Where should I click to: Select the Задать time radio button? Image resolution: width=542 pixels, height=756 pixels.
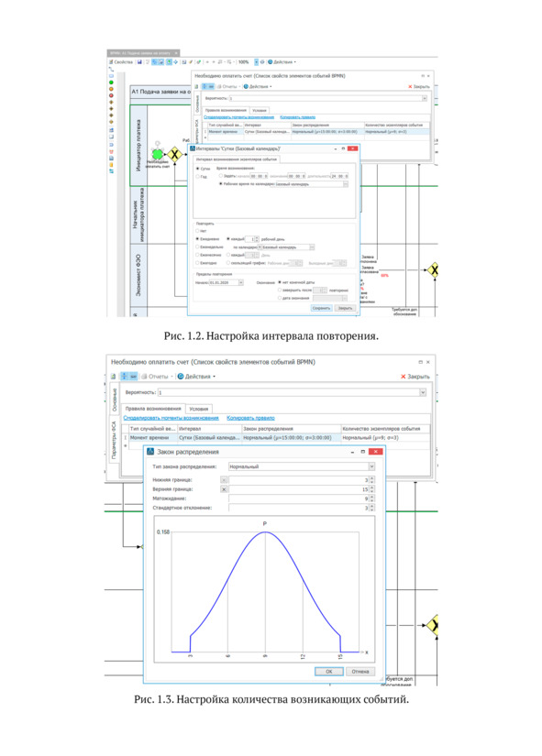coord(221,176)
